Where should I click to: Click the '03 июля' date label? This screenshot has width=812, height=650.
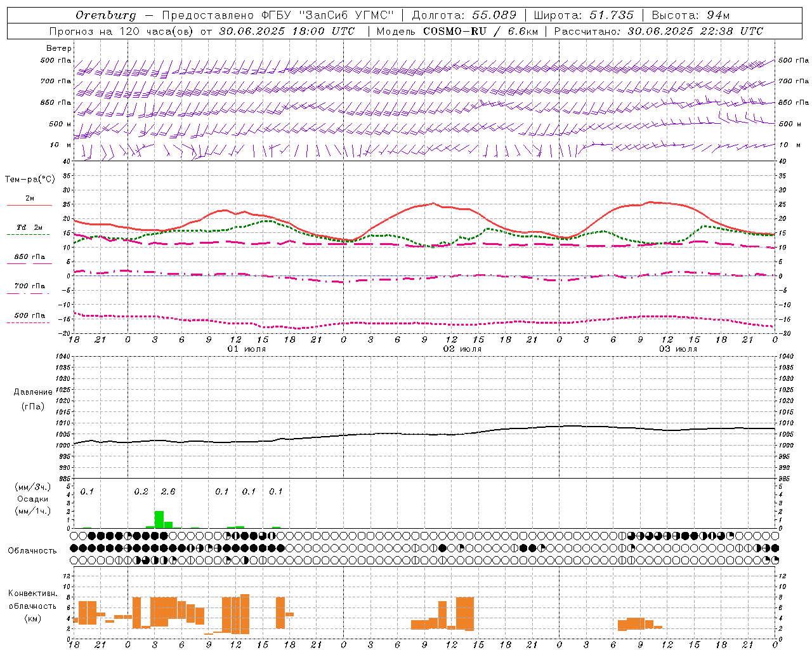(x=678, y=349)
